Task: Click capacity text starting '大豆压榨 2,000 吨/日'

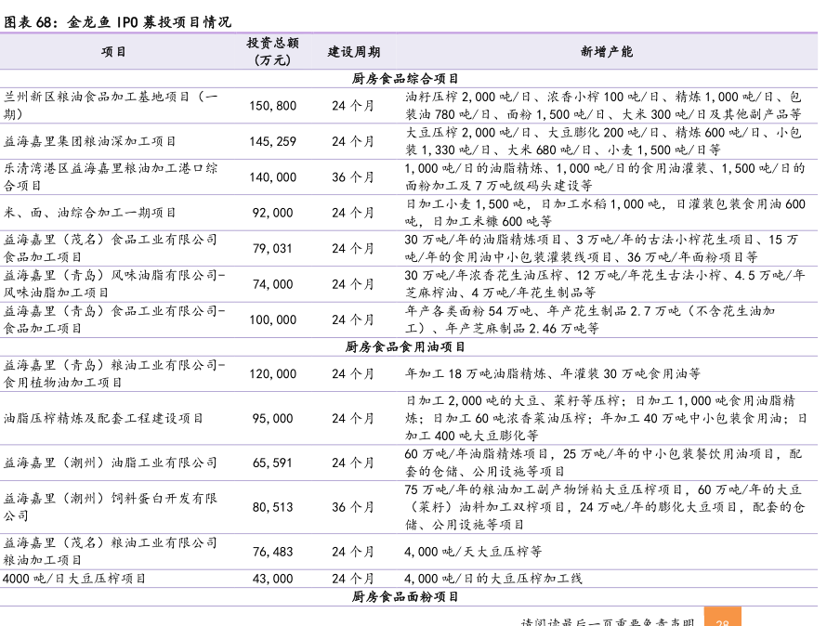Action: [603, 141]
